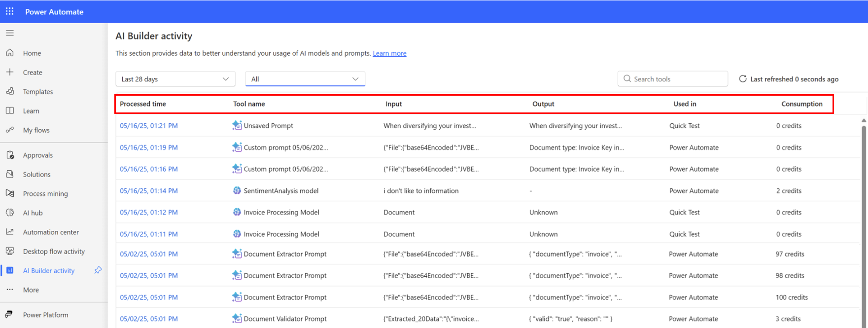The image size is (868, 328).
Task: Click the search magnifier icon
Action: 627,78
